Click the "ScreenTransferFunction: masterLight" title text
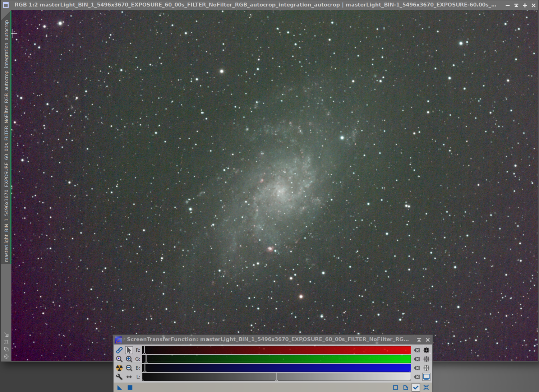 [x=268, y=339]
